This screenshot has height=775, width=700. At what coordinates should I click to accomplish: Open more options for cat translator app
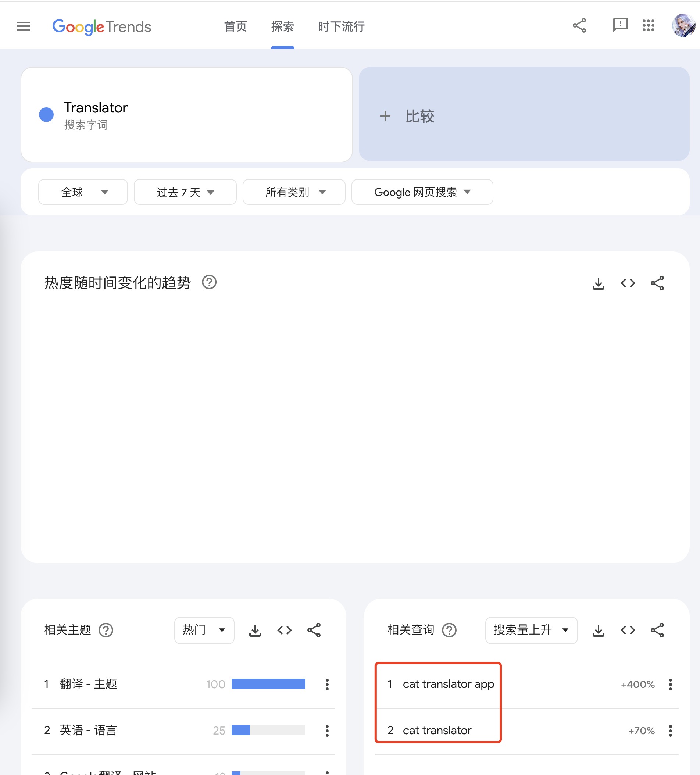670,684
